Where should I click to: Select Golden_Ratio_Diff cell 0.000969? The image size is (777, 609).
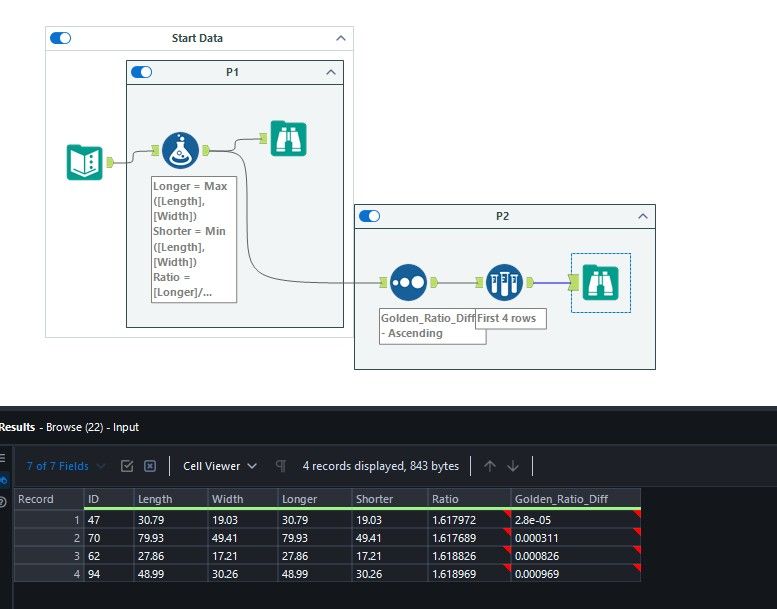(576, 574)
